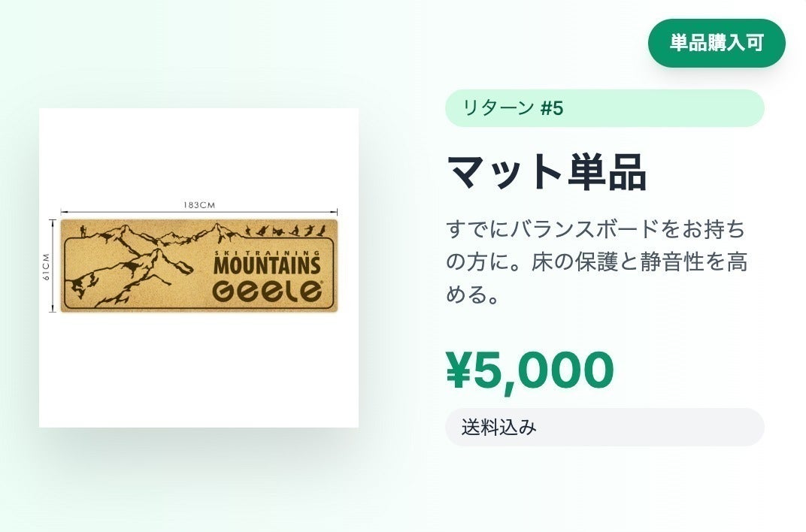
Task: Click the hiker silhouette on the left peak
Action: point(84,229)
